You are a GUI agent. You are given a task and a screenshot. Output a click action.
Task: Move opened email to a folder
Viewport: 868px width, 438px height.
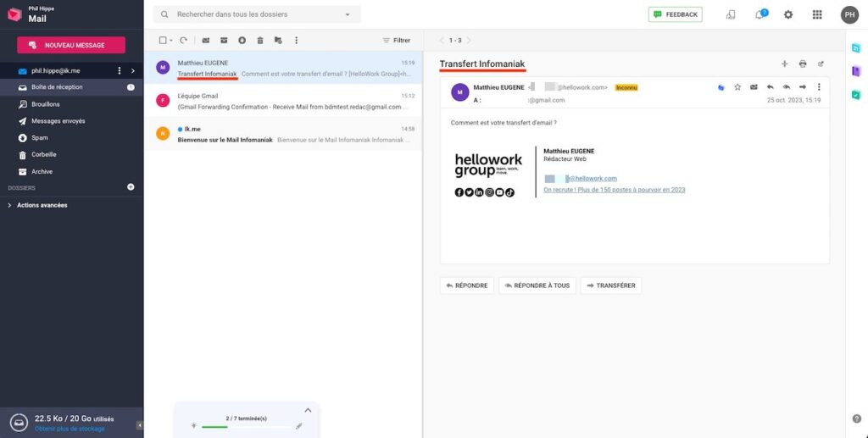tap(721, 86)
